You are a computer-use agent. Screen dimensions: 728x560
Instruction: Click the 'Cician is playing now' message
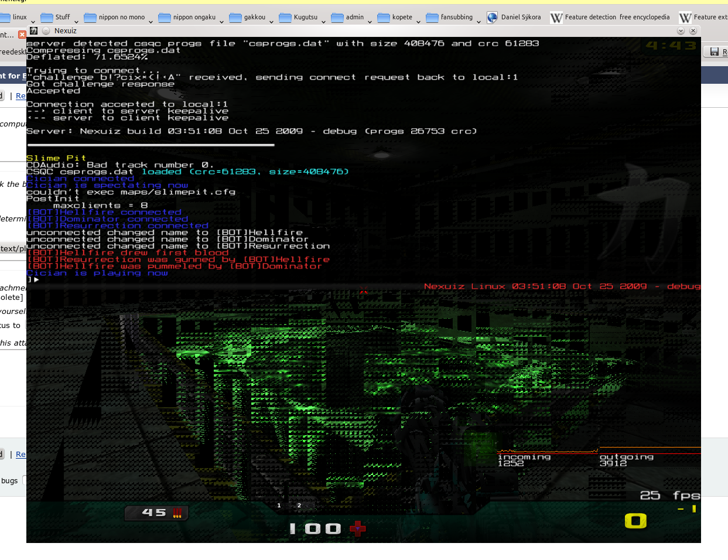pyautogui.click(x=97, y=273)
